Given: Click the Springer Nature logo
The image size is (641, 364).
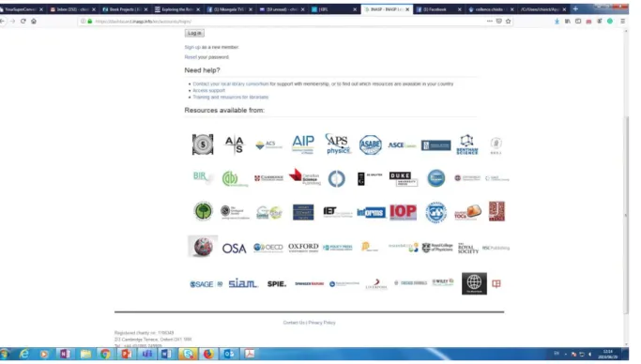Looking at the screenshot, I should (309, 284).
